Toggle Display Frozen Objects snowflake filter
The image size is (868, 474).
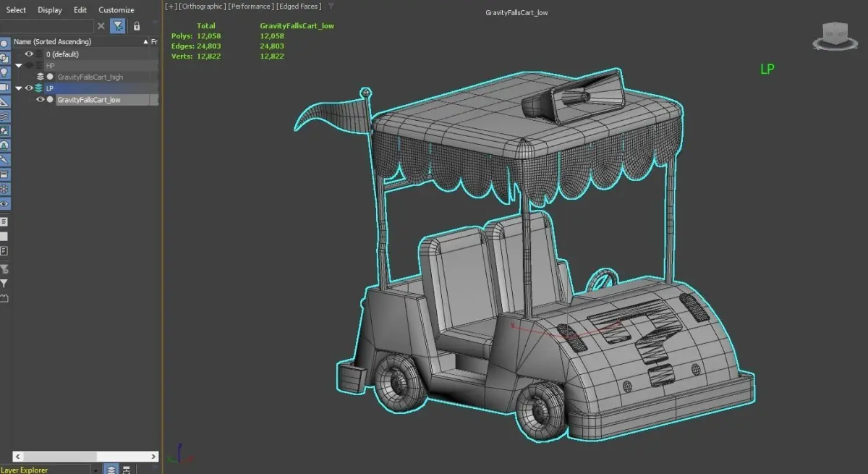pyautogui.click(x=4, y=189)
